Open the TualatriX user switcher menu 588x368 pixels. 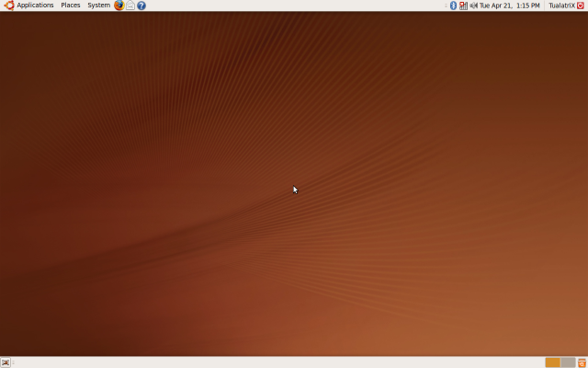(560, 6)
